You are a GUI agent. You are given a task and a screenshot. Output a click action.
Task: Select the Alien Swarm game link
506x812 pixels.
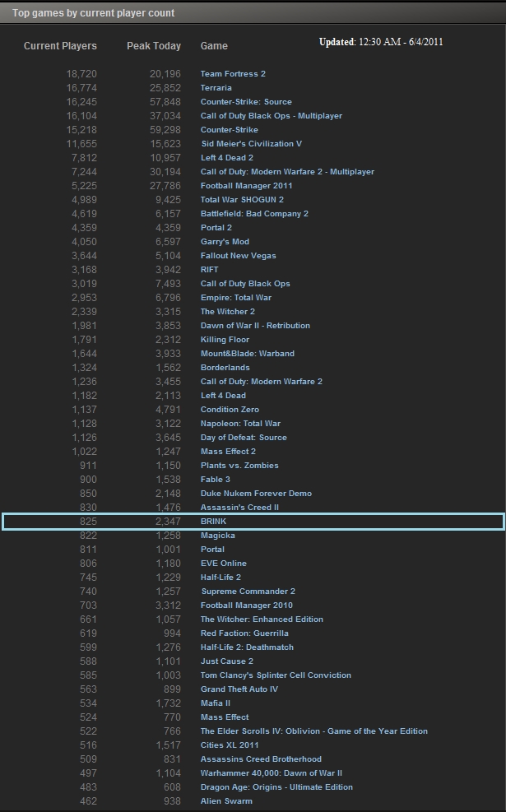click(x=226, y=801)
